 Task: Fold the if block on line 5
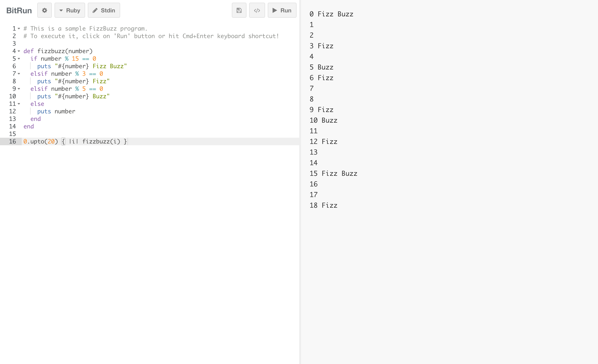19,59
